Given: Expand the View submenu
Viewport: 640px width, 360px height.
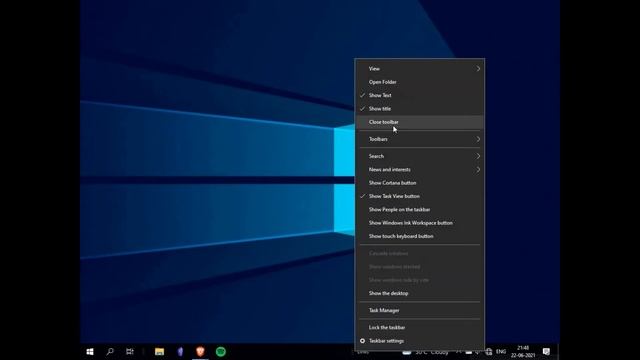Looking at the screenshot, I should pyautogui.click(x=420, y=69).
